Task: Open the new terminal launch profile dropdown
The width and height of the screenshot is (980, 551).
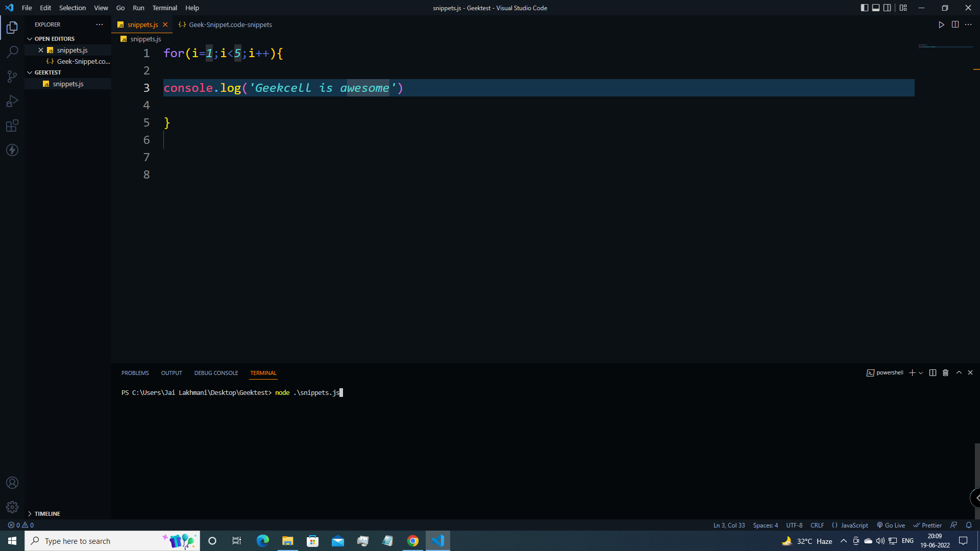Action: (921, 373)
